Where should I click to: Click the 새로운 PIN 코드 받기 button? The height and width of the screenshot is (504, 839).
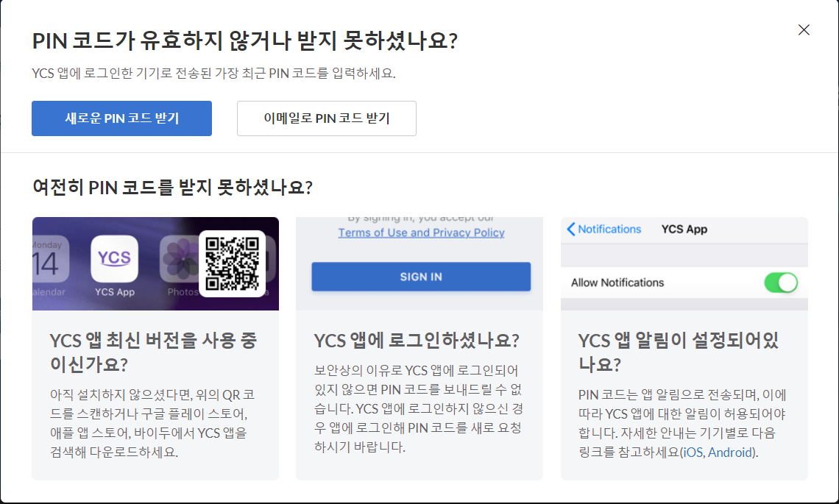pos(121,118)
